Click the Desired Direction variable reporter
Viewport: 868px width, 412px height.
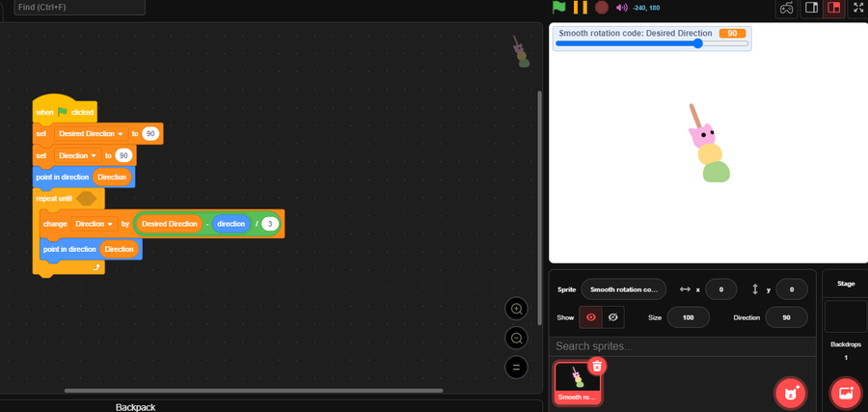(x=169, y=224)
